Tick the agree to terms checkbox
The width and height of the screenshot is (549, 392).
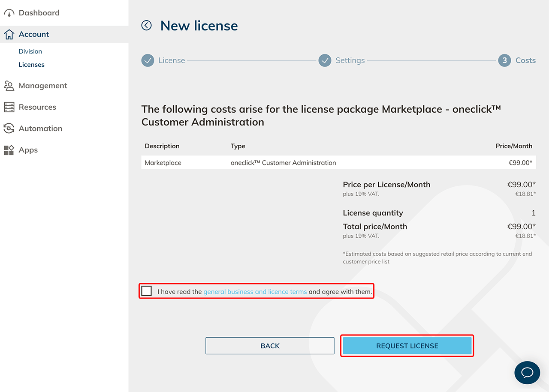tap(147, 291)
